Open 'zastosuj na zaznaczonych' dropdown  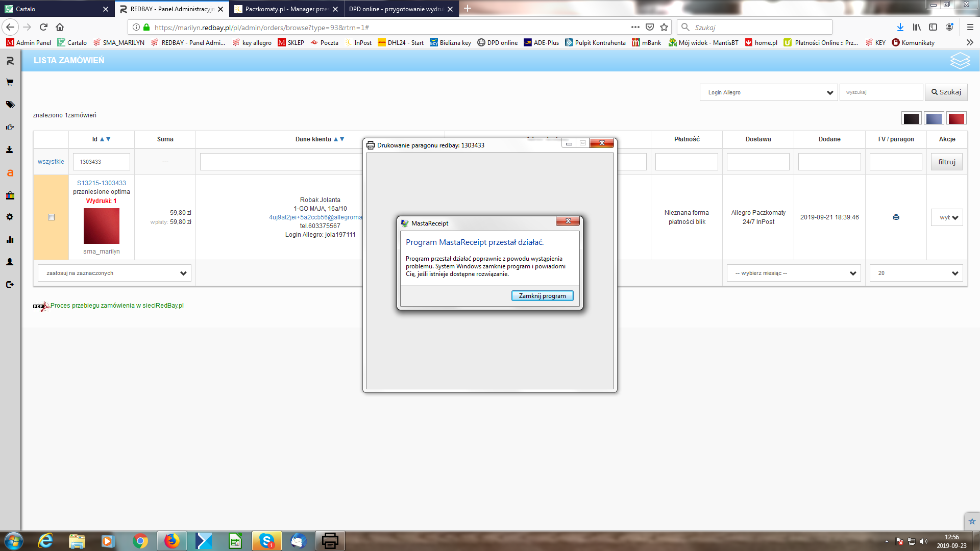[x=114, y=273]
